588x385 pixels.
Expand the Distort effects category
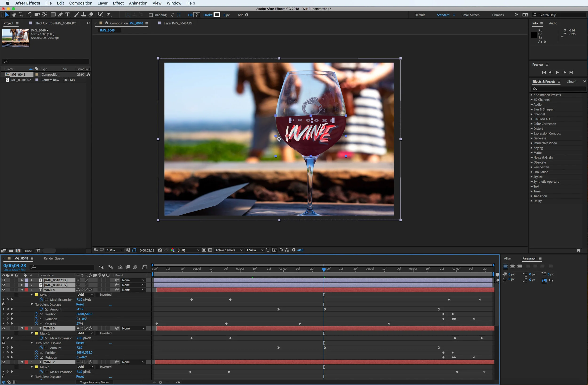pyautogui.click(x=532, y=129)
